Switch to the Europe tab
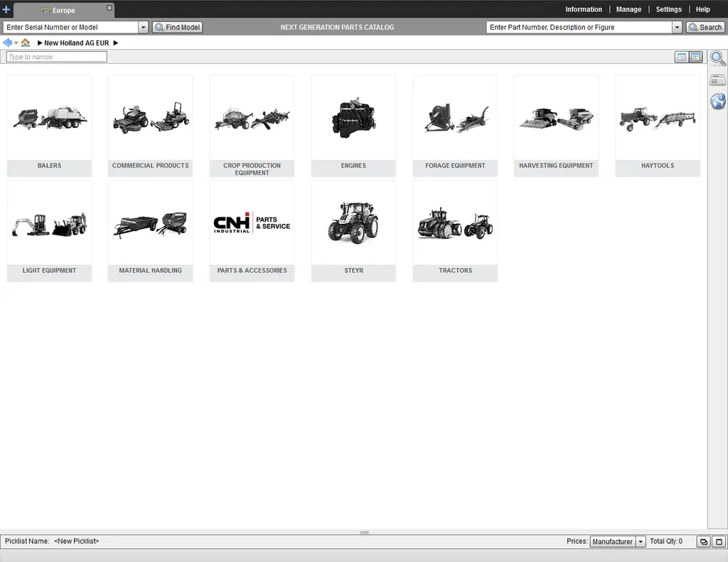The height and width of the screenshot is (562, 728). 63,10
